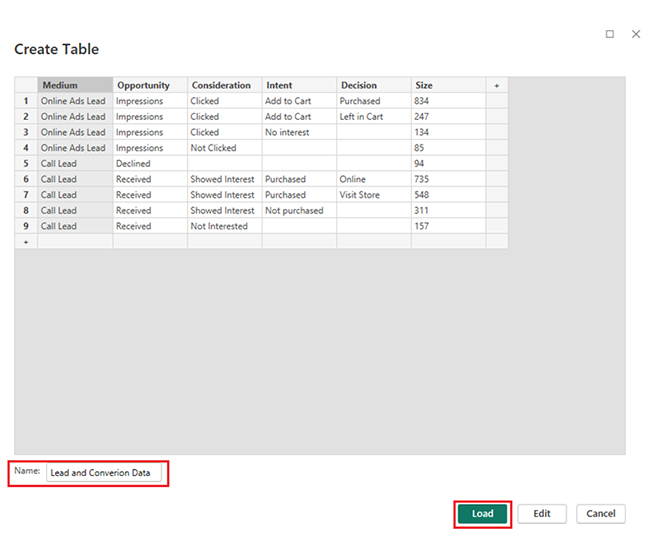Close the Create Table dialog
The image size is (650, 553).
click(x=636, y=34)
